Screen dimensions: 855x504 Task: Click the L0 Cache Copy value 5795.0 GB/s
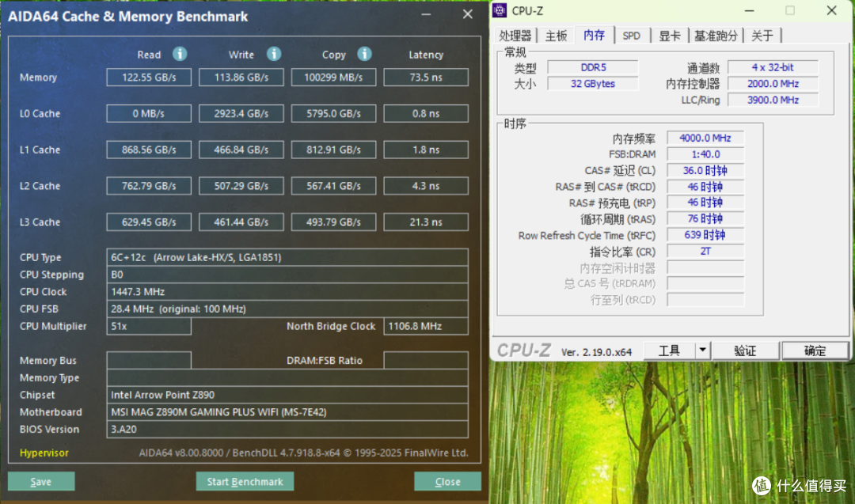(333, 113)
